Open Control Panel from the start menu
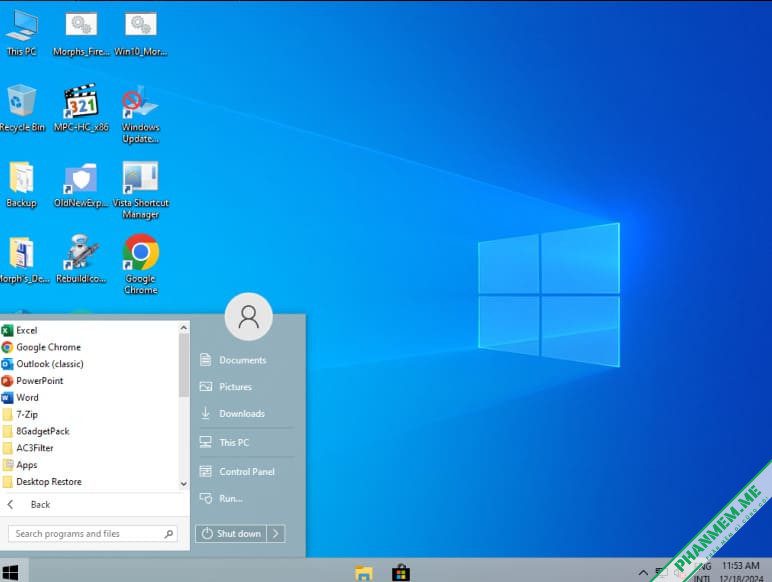 (x=245, y=472)
